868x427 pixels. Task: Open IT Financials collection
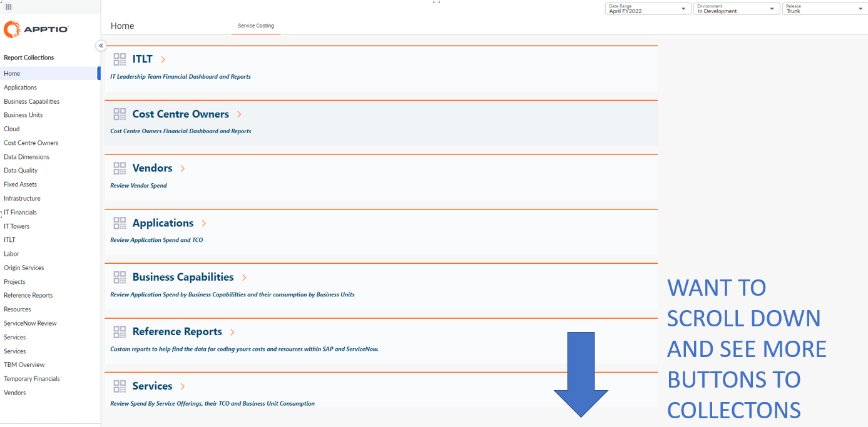pos(20,213)
